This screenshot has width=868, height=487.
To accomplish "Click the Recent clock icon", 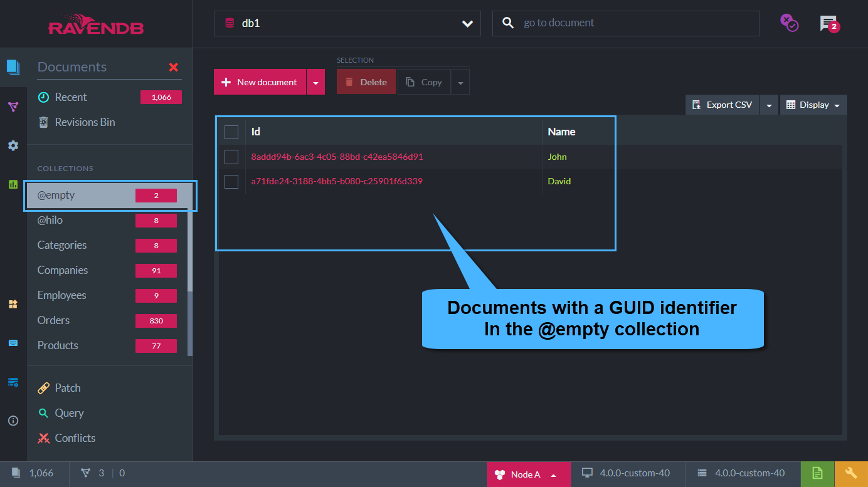I will [43, 97].
